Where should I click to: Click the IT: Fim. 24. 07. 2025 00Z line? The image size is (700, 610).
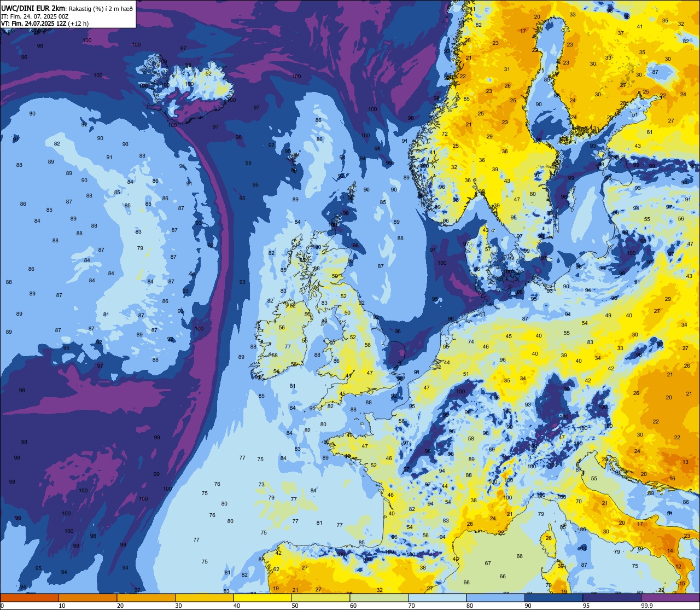[34, 16]
